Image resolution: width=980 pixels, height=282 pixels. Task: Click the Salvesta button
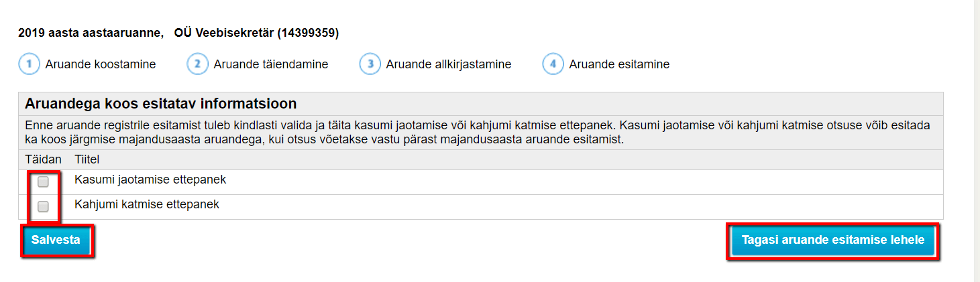pos(56,240)
